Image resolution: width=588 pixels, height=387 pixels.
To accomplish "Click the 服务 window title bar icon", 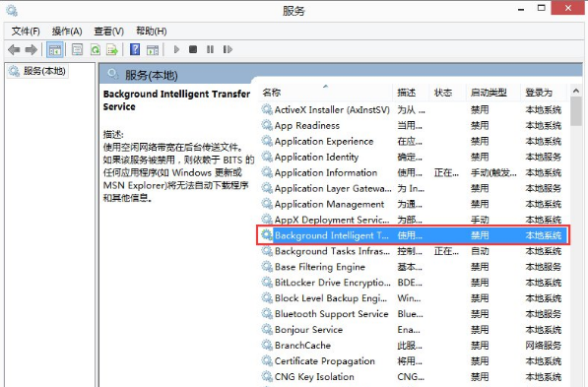I will [12, 11].
